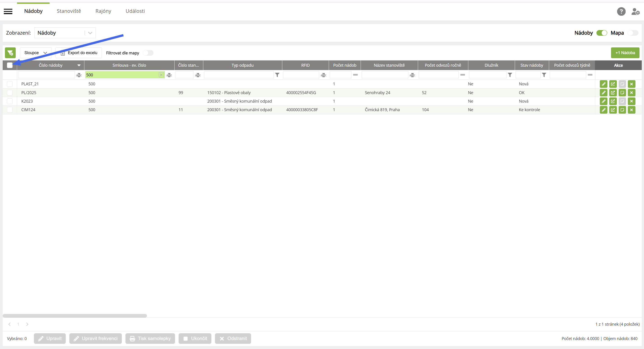Check the select-all header checkbox
The width and height of the screenshot is (644, 349).
coord(10,65)
